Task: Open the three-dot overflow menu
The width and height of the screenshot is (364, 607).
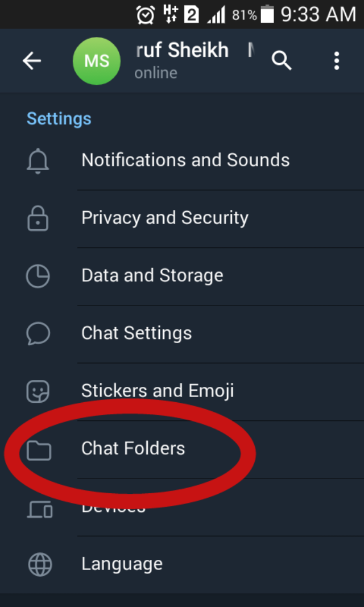Action: pos(337,60)
